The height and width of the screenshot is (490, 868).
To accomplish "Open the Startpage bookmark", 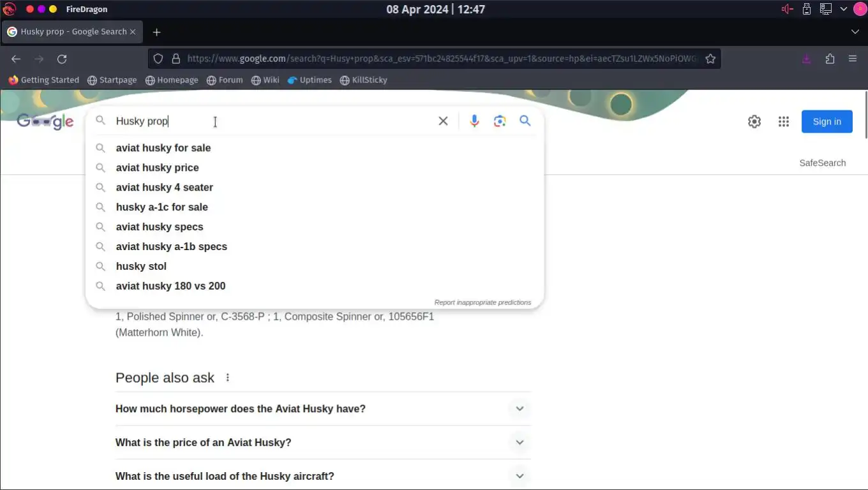I will [112, 80].
